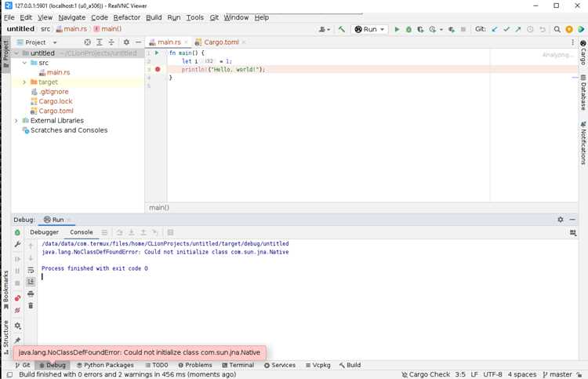Open Python Packages tool window

tap(105, 365)
